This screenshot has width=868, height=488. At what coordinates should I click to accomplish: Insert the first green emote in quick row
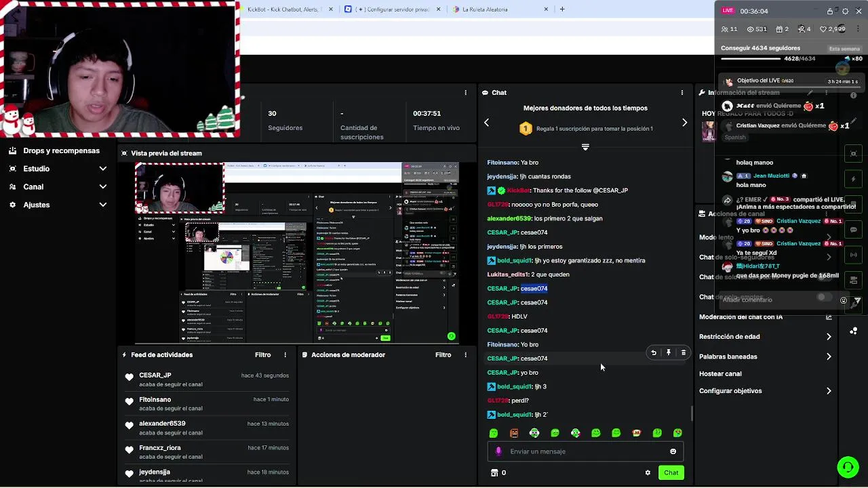494,433
